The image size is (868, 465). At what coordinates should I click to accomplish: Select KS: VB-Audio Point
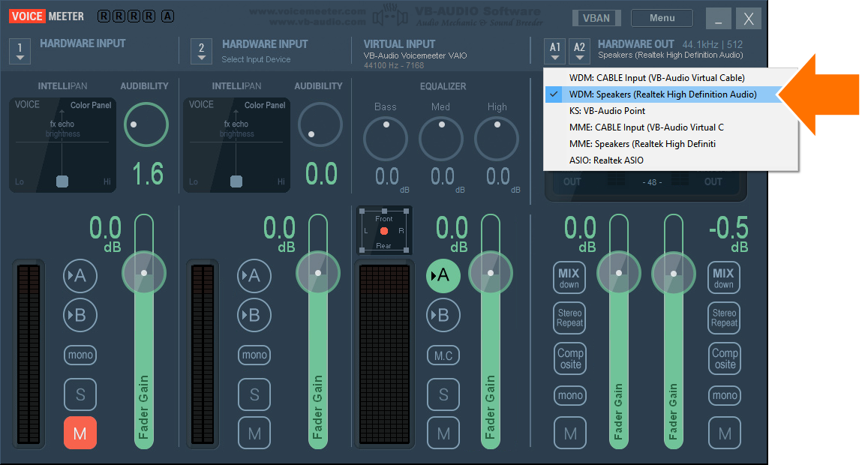tap(671, 111)
